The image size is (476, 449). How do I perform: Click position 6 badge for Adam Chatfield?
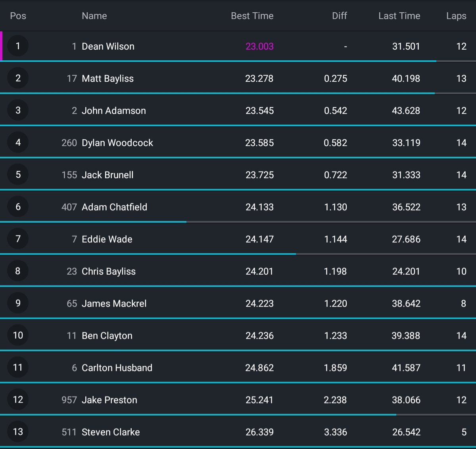click(18, 207)
